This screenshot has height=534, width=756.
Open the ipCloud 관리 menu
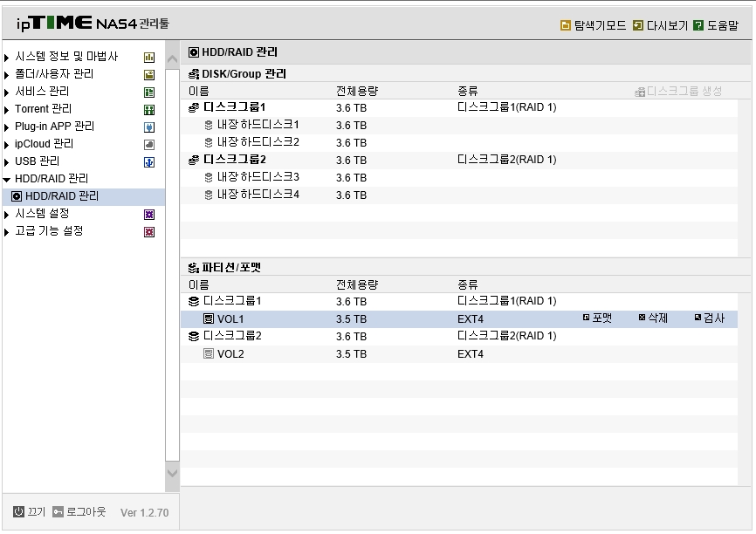tap(44, 144)
